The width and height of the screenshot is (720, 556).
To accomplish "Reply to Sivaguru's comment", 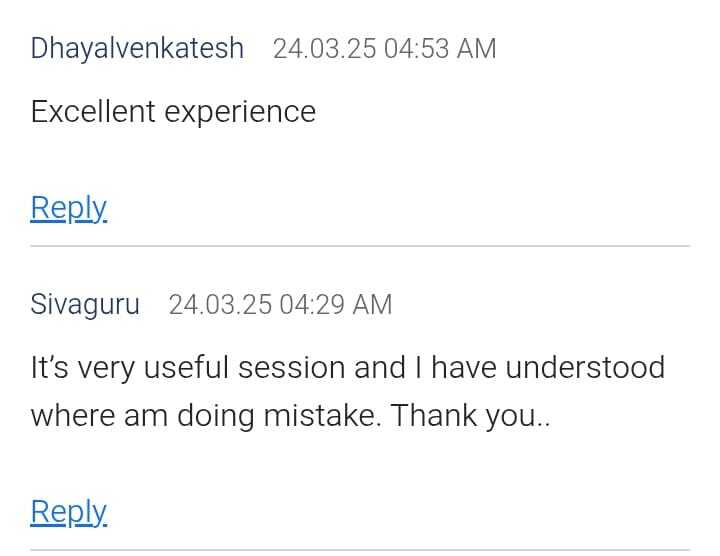I will coord(68,511).
